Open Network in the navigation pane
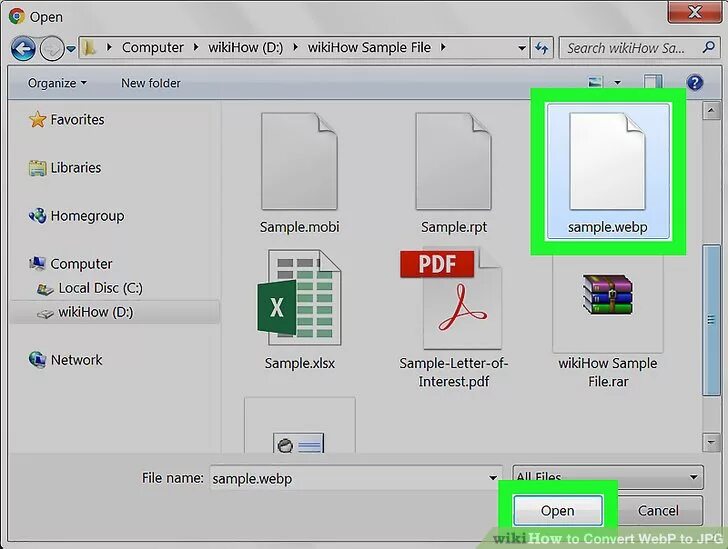 tap(77, 360)
